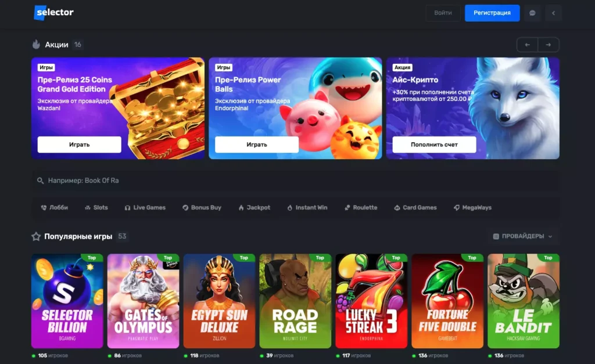Select the Лобби category tab
The width and height of the screenshot is (595, 364).
54,207
